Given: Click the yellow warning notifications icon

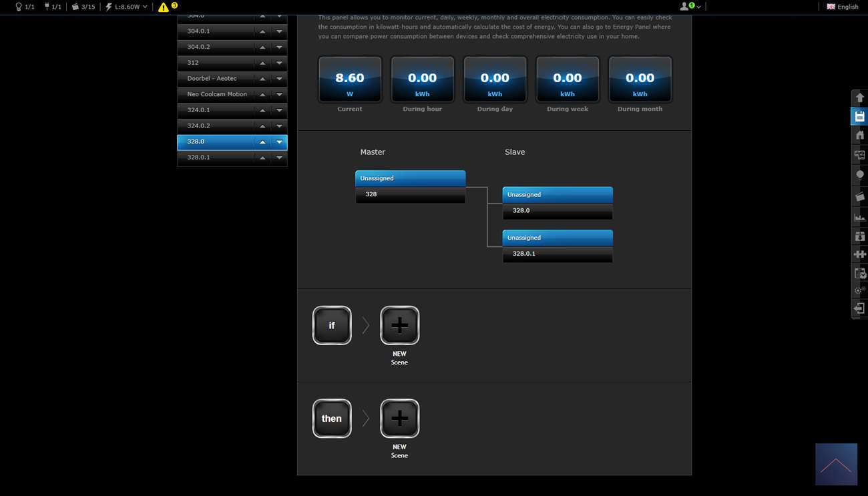Looking at the screenshot, I should [x=164, y=7].
